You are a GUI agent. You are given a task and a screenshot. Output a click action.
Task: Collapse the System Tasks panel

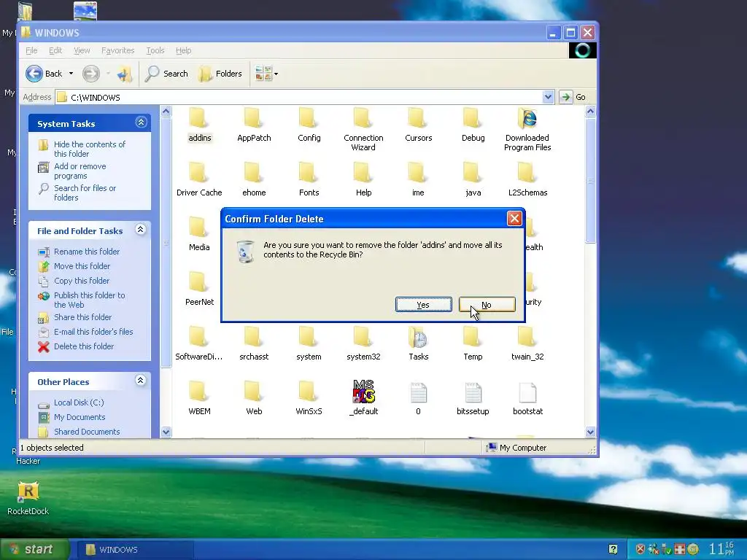141,122
